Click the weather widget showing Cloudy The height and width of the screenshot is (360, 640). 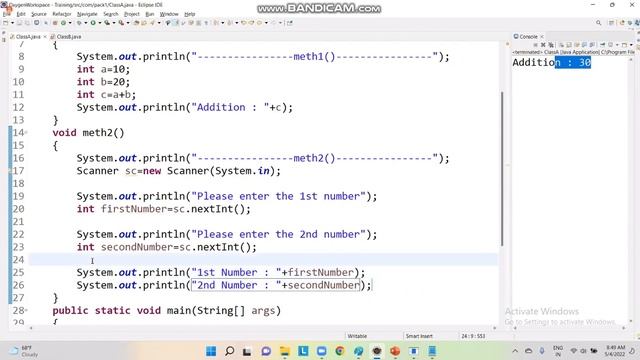tap(24, 351)
